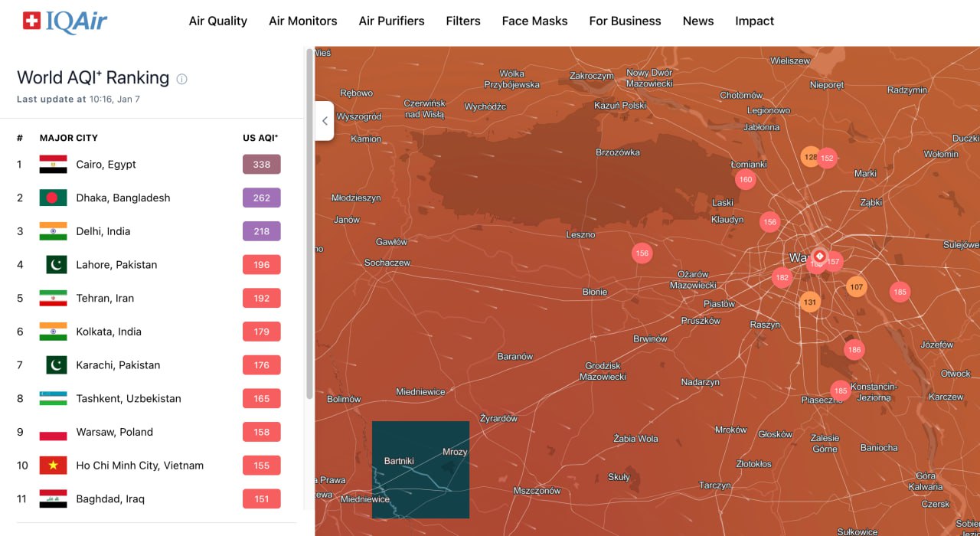Click the Brzozówka label on the map

(x=618, y=152)
